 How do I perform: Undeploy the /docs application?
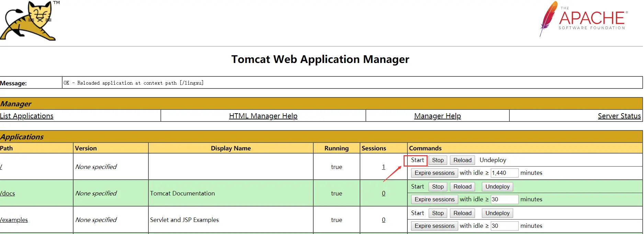[497, 187]
